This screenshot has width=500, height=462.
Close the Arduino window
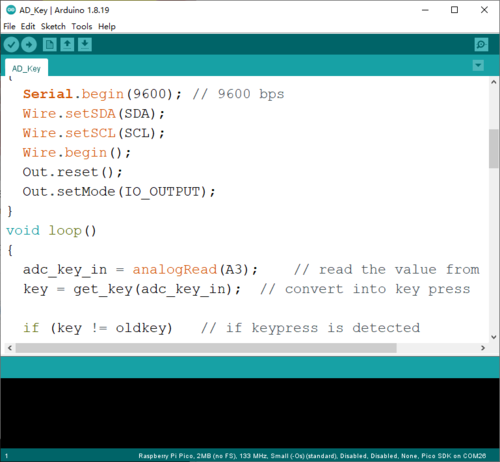pos(484,10)
